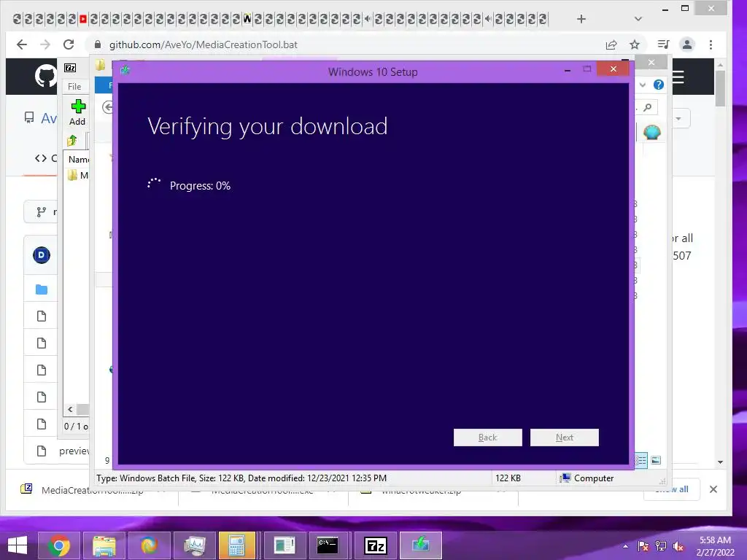Click the 122 KB status bar value

tap(508, 478)
